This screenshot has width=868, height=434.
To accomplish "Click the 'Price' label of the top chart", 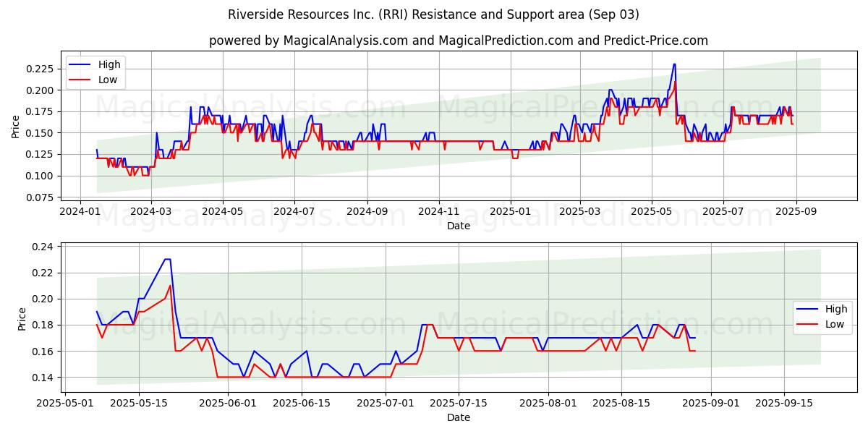I will click(x=15, y=126).
